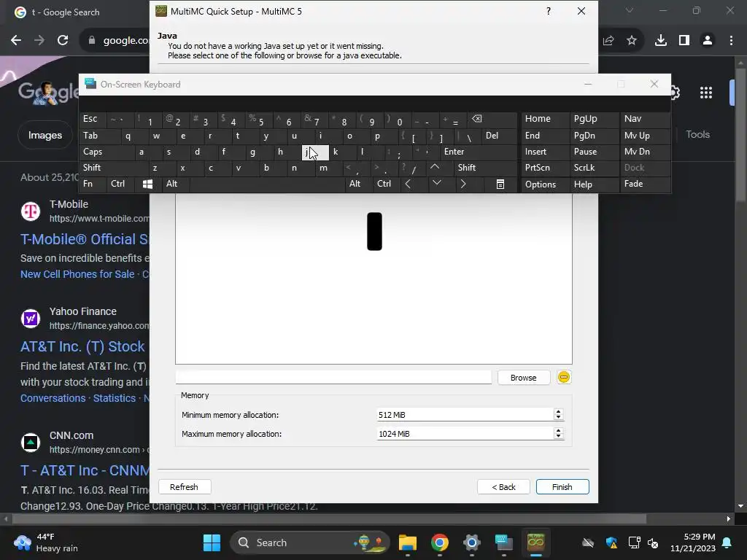The width and height of the screenshot is (747, 560).
Task: Toggle the Nav mode key on On-Screen Keyboard
Action: [x=644, y=119]
